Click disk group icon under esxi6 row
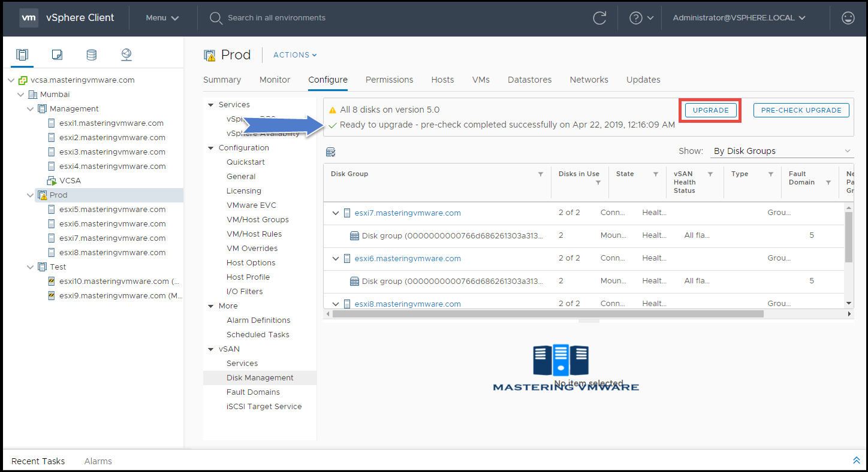This screenshot has width=868, height=472. [354, 282]
